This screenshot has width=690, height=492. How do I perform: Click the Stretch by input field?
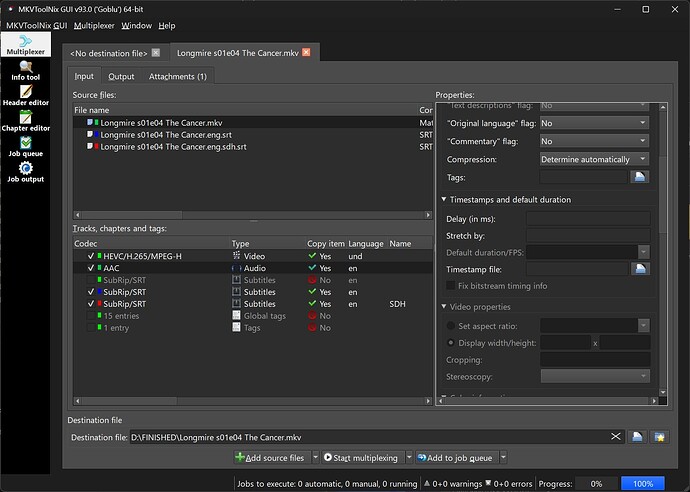coord(588,235)
